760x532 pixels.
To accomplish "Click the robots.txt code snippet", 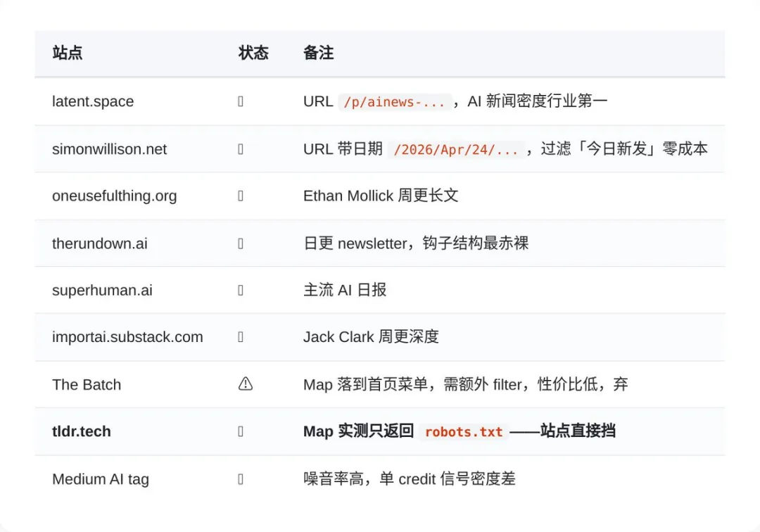I will (464, 432).
